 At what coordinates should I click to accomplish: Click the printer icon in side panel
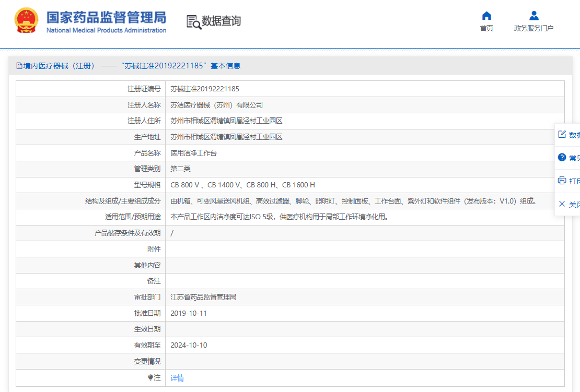tap(562, 181)
